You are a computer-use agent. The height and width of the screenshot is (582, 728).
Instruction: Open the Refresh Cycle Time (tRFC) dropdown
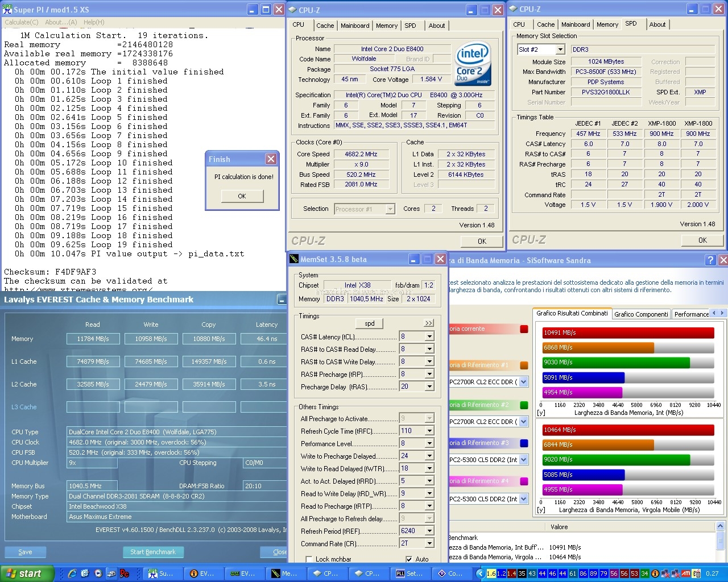click(x=429, y=431)
